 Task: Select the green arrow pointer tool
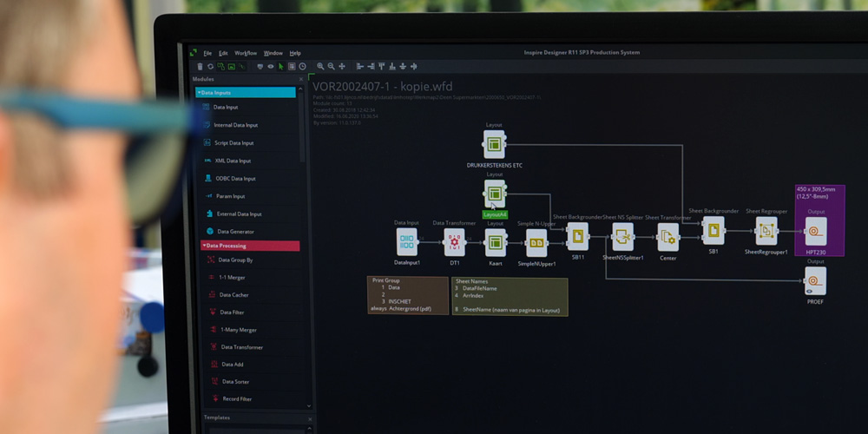coord(280,67)
